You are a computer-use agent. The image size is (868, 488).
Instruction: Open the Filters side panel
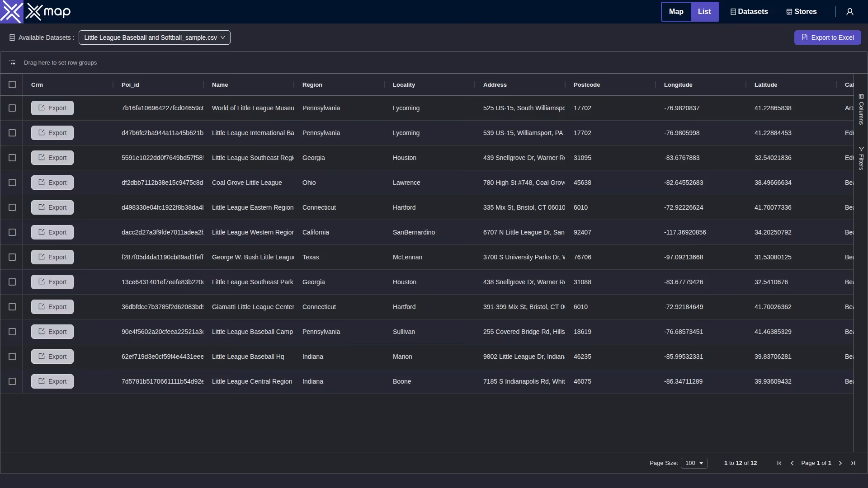861,158
